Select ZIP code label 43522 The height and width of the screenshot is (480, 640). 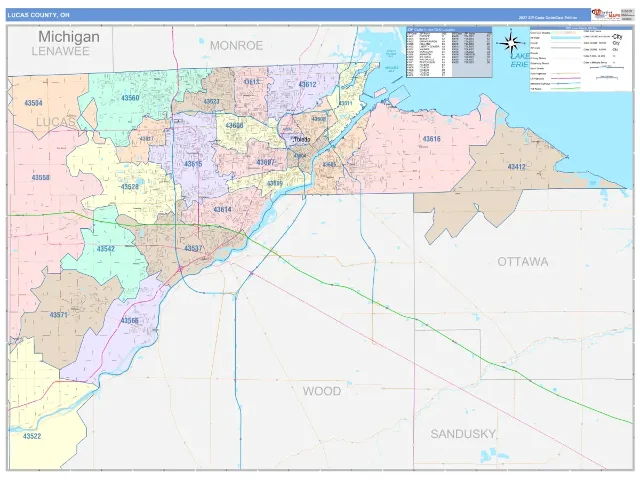click(x=32, y=436)
